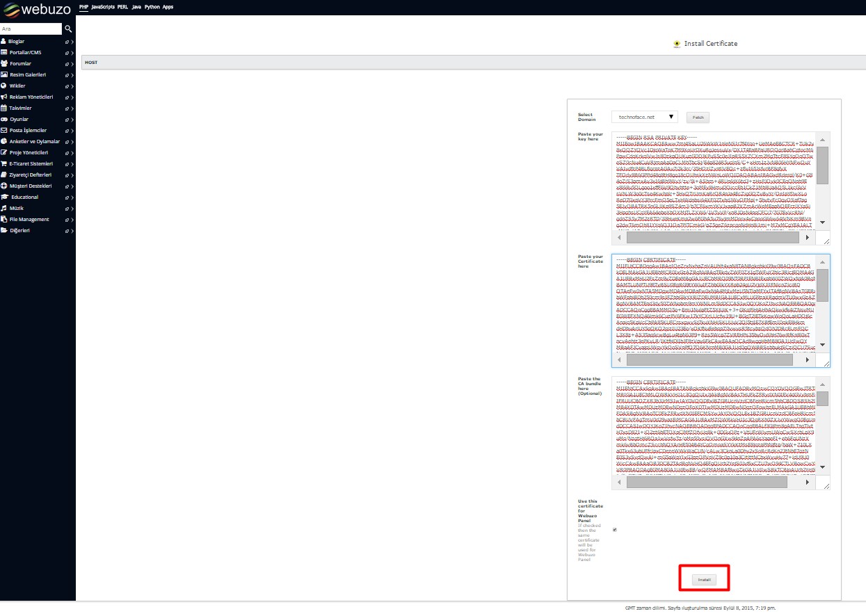The height and width of the screenshot is (616, 866).
Task: Expand the Resim Galerileri category chevron
Action: click(72, 75)
